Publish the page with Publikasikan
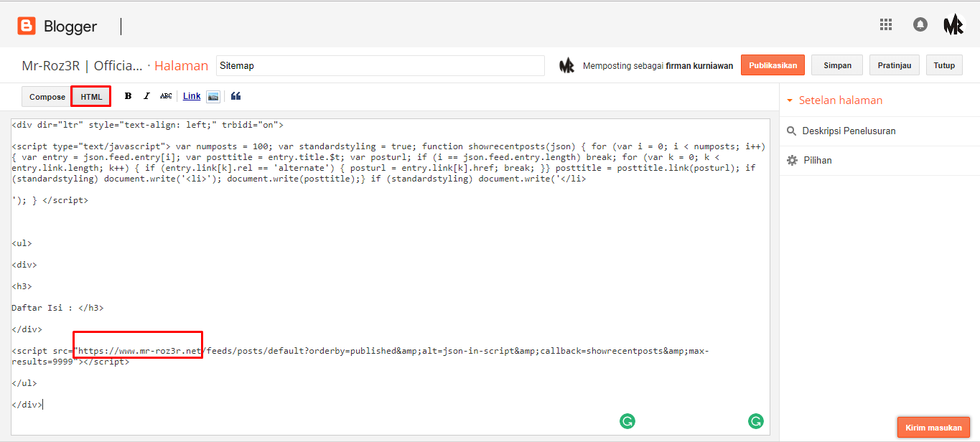 (x=773, y=65)
